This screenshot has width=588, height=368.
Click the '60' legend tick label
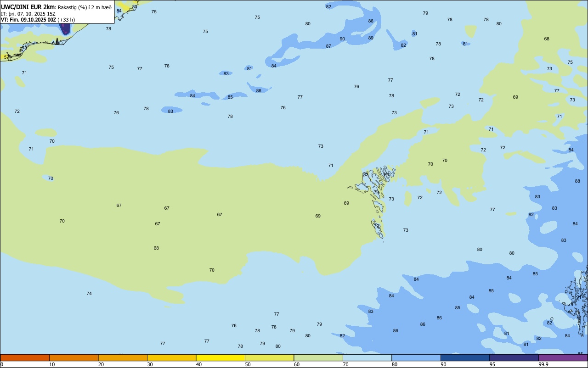pyautogui.click(x=297, y=364)
